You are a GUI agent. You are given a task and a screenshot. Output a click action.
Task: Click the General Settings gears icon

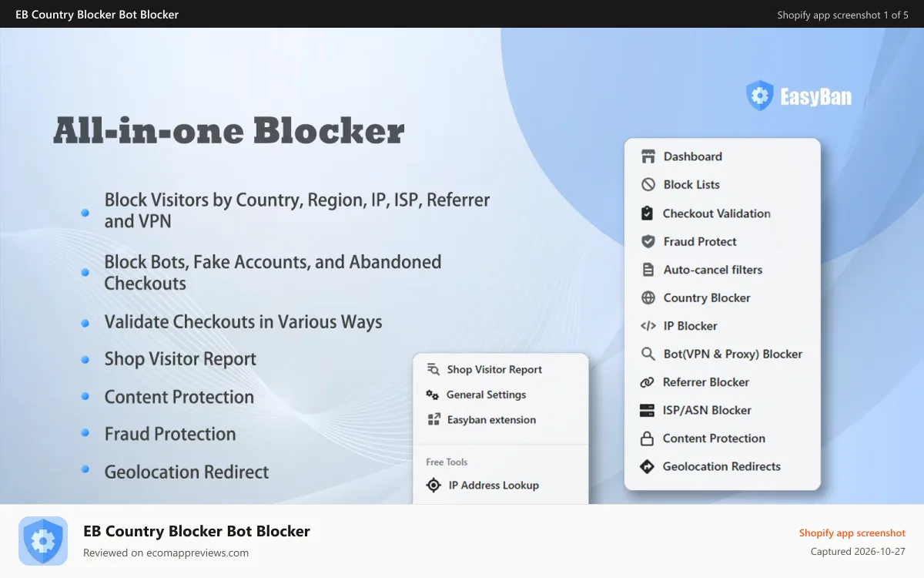(x=433, y=395)
